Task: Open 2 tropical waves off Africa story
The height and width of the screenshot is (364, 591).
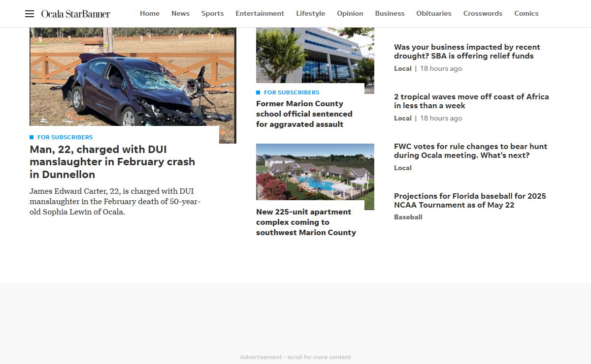Action: (471, 101)
